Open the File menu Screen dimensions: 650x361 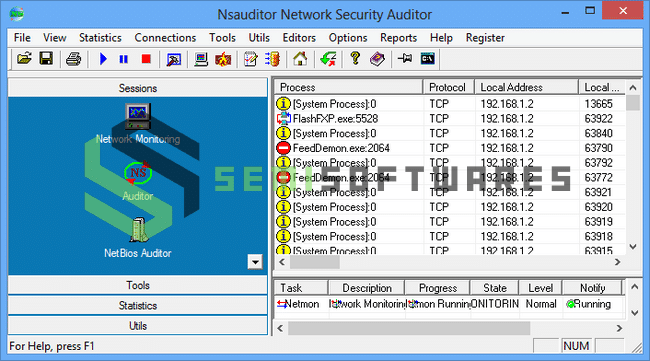coord(22,38)
